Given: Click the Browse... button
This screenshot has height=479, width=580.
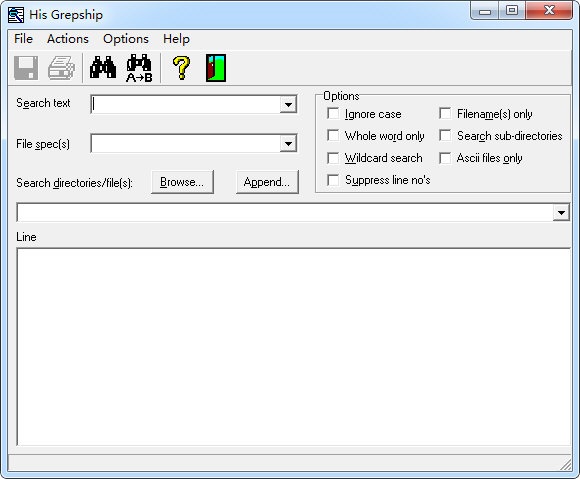Looking at the screenshot, I should 182,182.
